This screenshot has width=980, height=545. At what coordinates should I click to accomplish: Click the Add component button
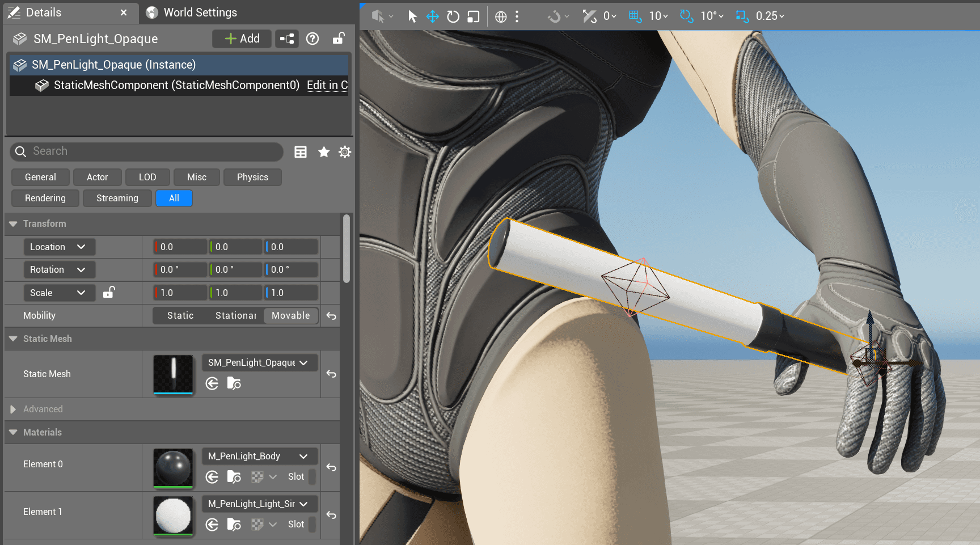point(242,39)
